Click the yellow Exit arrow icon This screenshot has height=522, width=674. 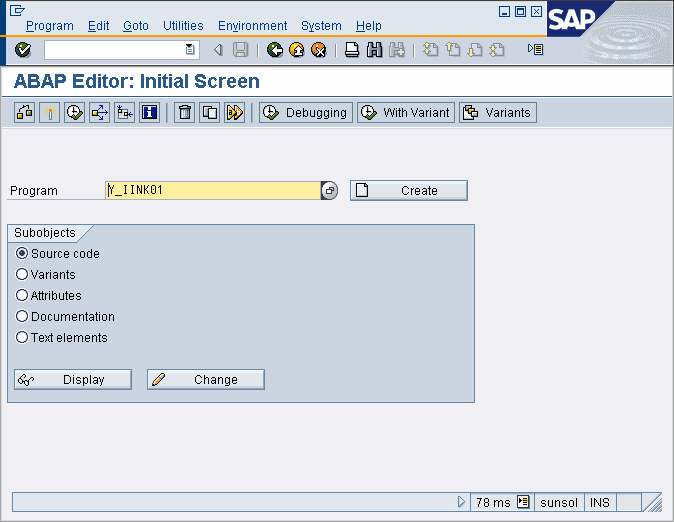pos(297,50)
